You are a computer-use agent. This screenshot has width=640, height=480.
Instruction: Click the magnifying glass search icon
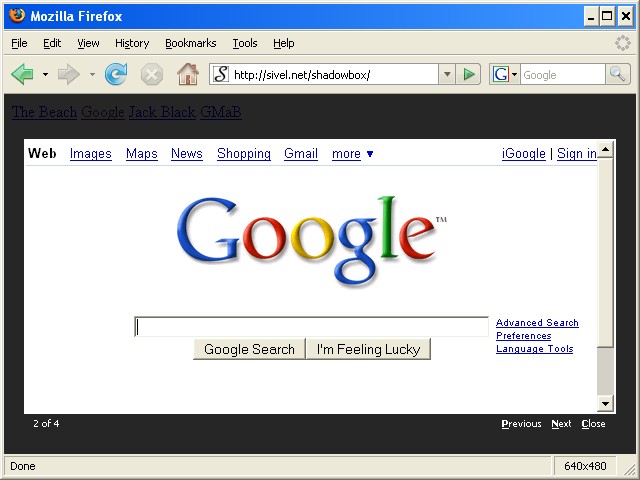coord(617,74)
